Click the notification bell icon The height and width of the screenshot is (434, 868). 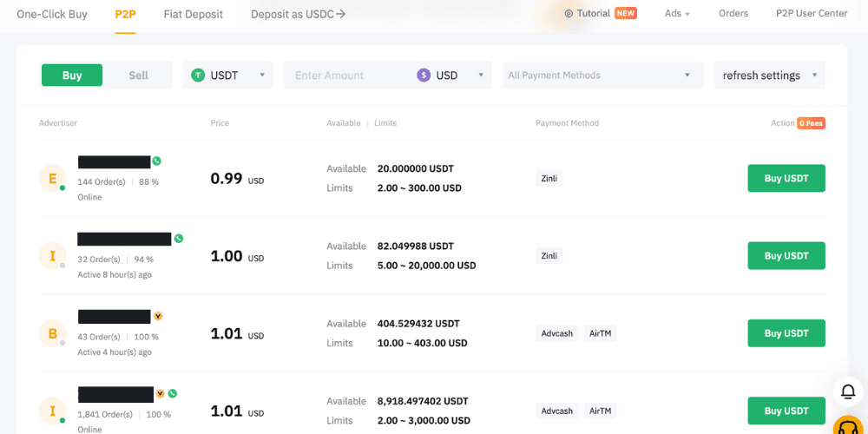click(847, 391)
